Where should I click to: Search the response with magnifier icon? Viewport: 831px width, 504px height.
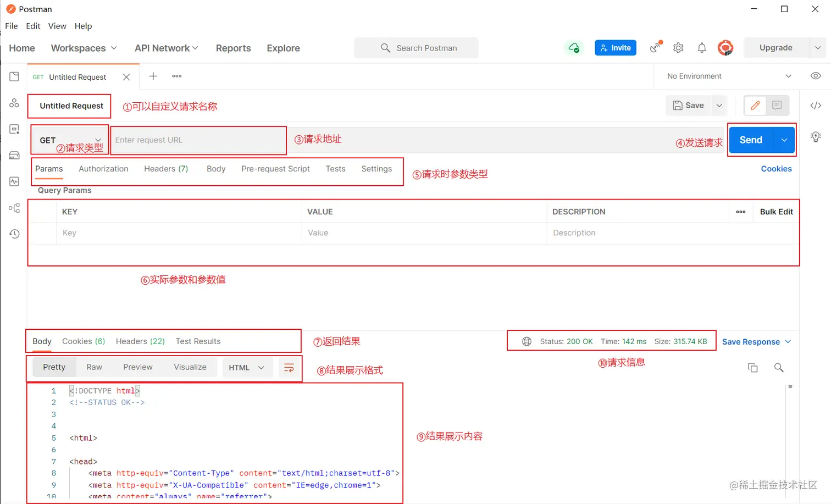tap(779, 368)
